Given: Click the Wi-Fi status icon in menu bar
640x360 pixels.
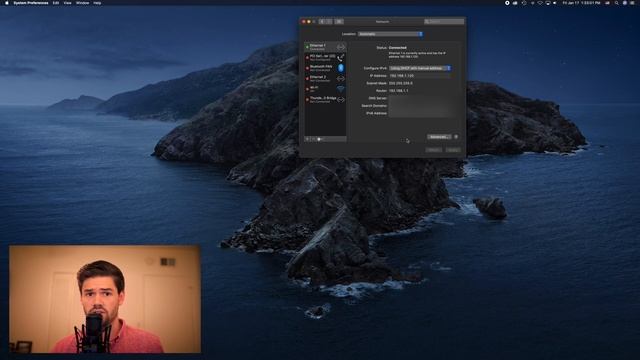Looking at the screenshot, I should [x=540, y=3].
